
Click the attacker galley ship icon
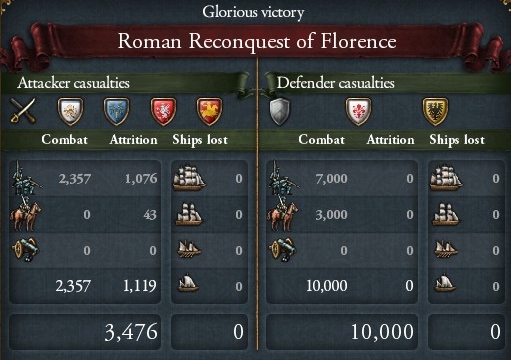[x=188, y=249]
